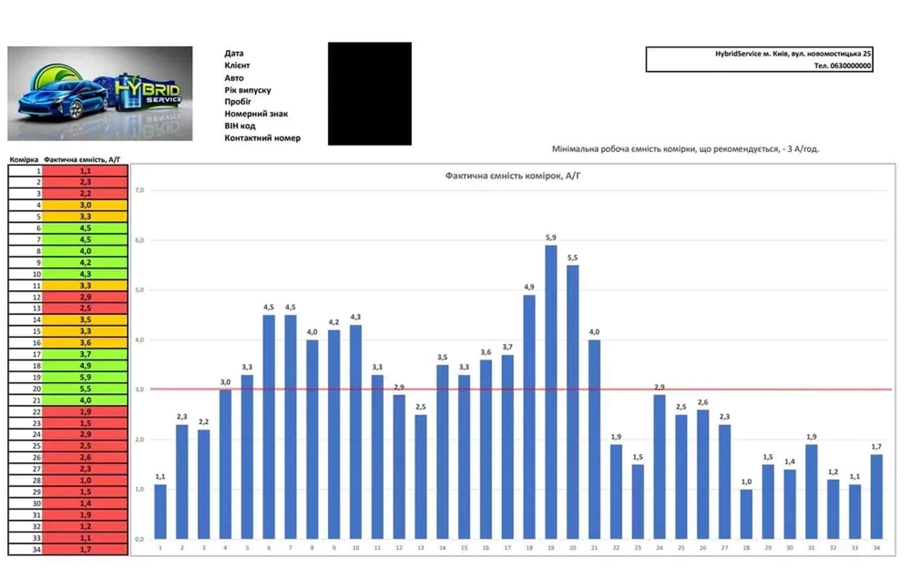Screen dimensions: 911x588
Task: Select the tallest bar labeled 5,9
Action: [x=551, y=392]
